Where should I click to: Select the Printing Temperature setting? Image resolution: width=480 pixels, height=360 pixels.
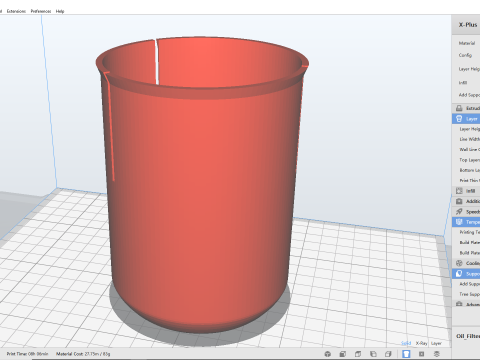pos(469,232)
